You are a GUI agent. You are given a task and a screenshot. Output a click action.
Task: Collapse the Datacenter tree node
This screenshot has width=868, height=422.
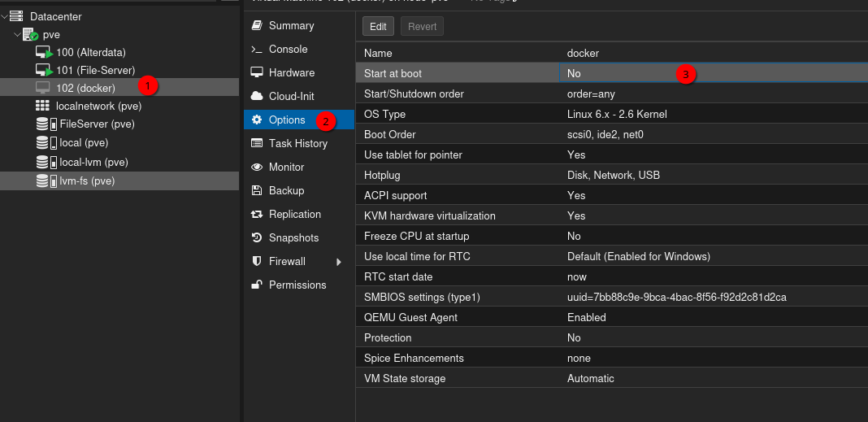point(5,16)
